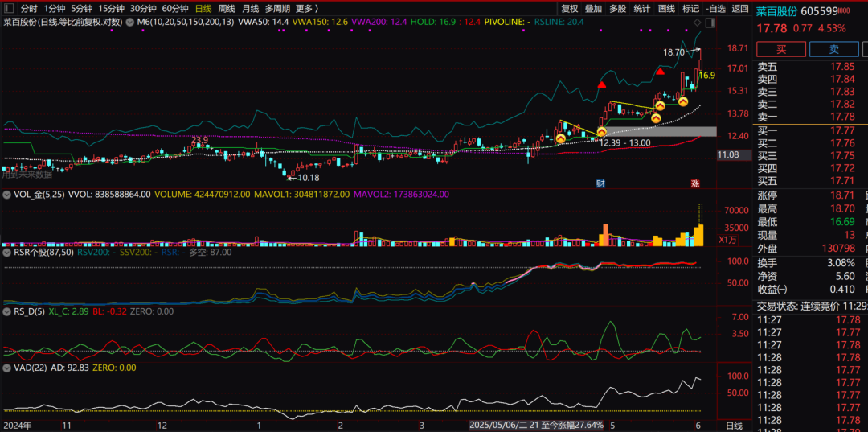868x432 pixels.
Task: Switch to 5分钟 chart period
Action: click(81, 8)
